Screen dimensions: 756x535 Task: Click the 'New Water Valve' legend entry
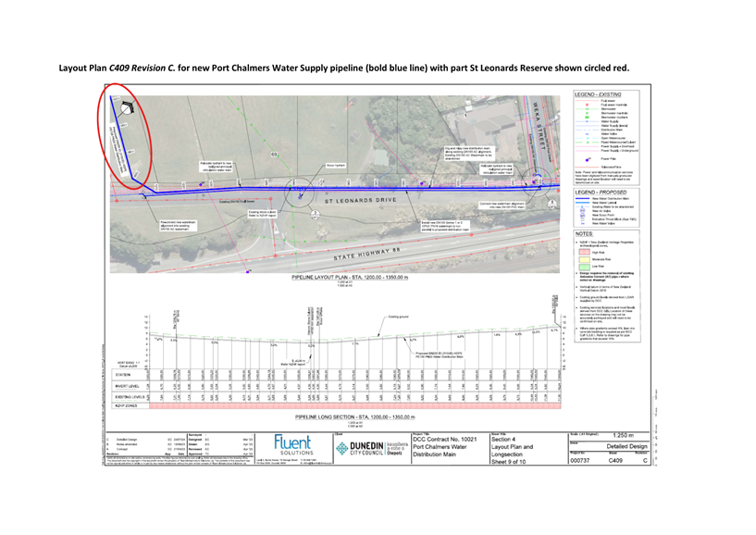tap(603, 223)
